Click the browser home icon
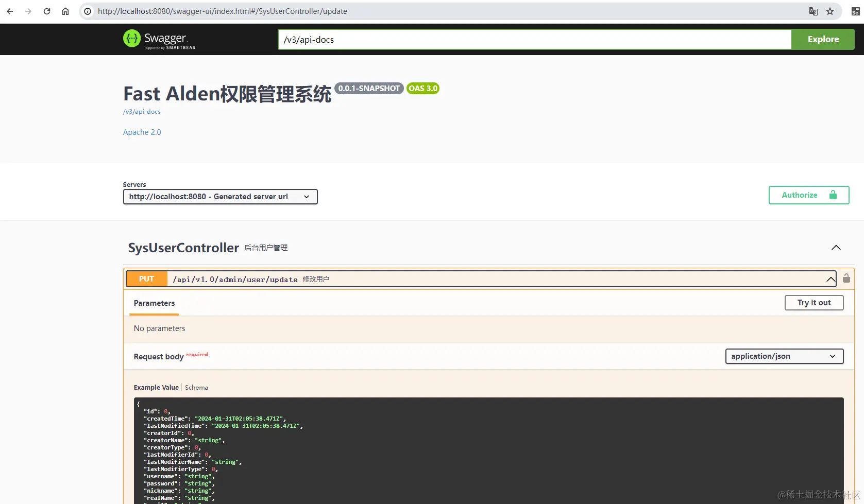864x504 pixels. coord(65,11)
